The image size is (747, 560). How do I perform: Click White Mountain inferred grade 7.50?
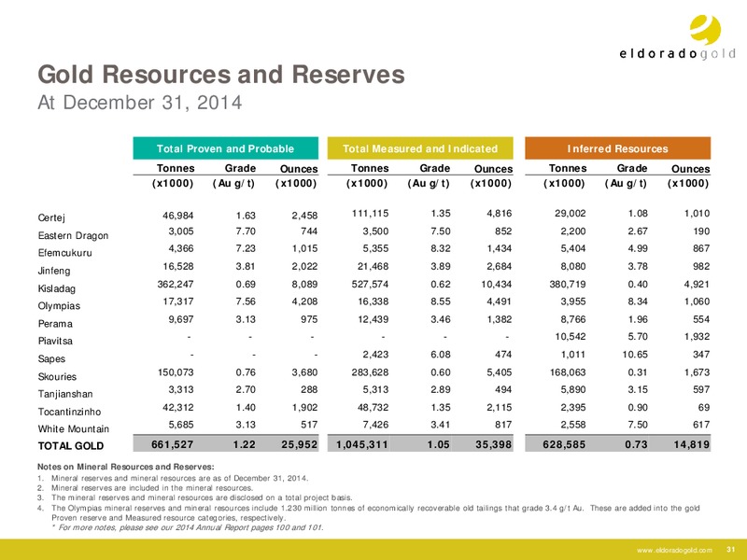pyautogui.click(x=638, y=425)
